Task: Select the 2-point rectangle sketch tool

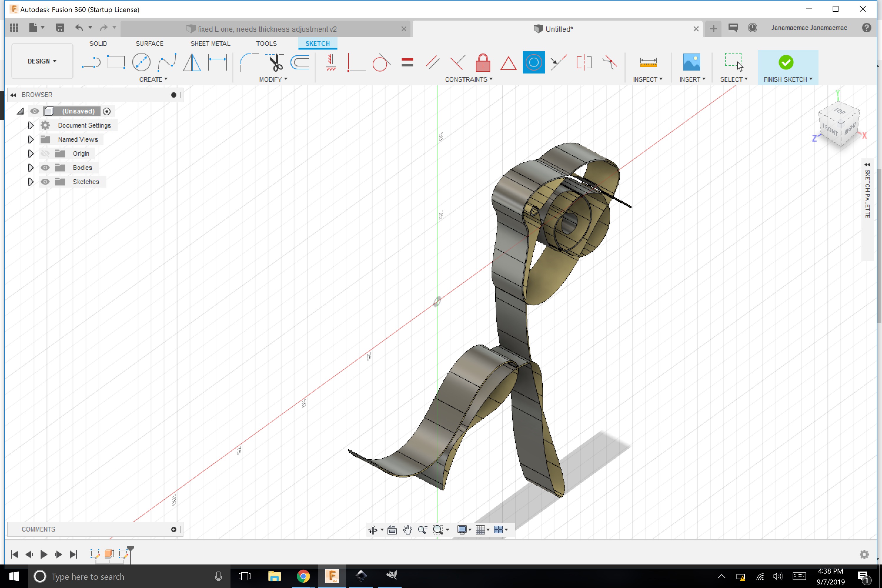Action: click(x=116, y=62)
